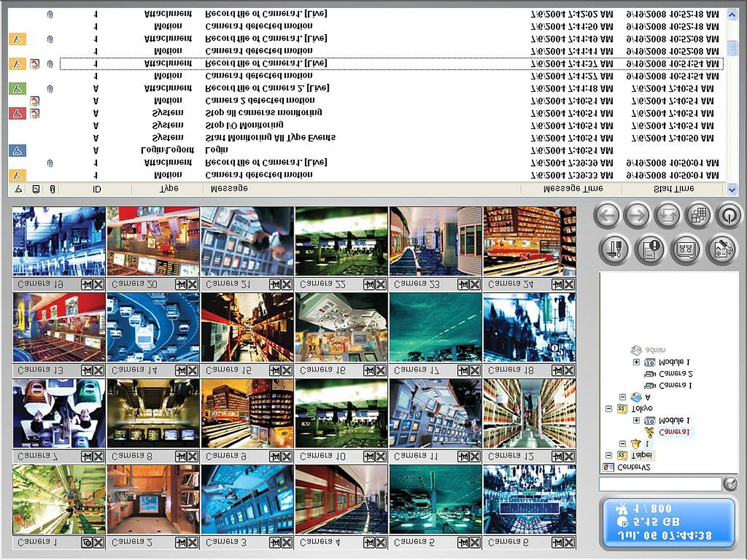747x560 pixels.
Task: Click the round button with four circles
Action: [686, 249]
